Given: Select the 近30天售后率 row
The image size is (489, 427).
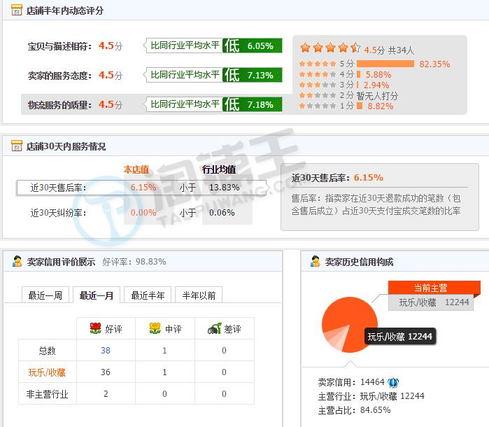Looking at the screenshot, I should click(142, 188).
